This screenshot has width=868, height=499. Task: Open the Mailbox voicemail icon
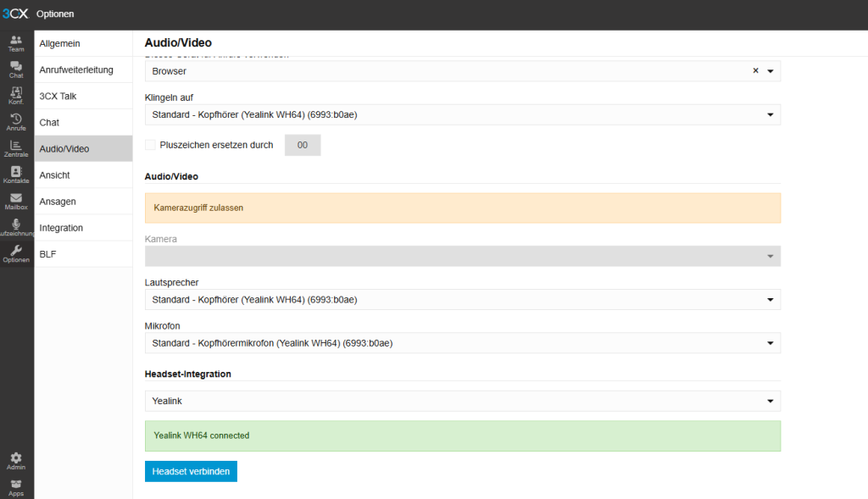tap(16, 201)
